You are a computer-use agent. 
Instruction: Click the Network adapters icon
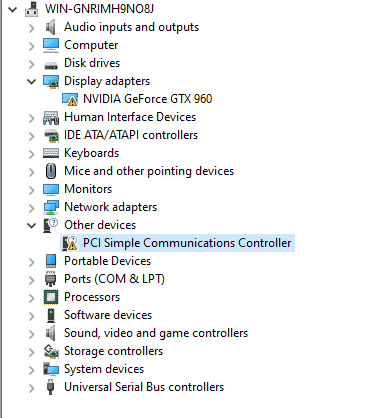(51, 207)
